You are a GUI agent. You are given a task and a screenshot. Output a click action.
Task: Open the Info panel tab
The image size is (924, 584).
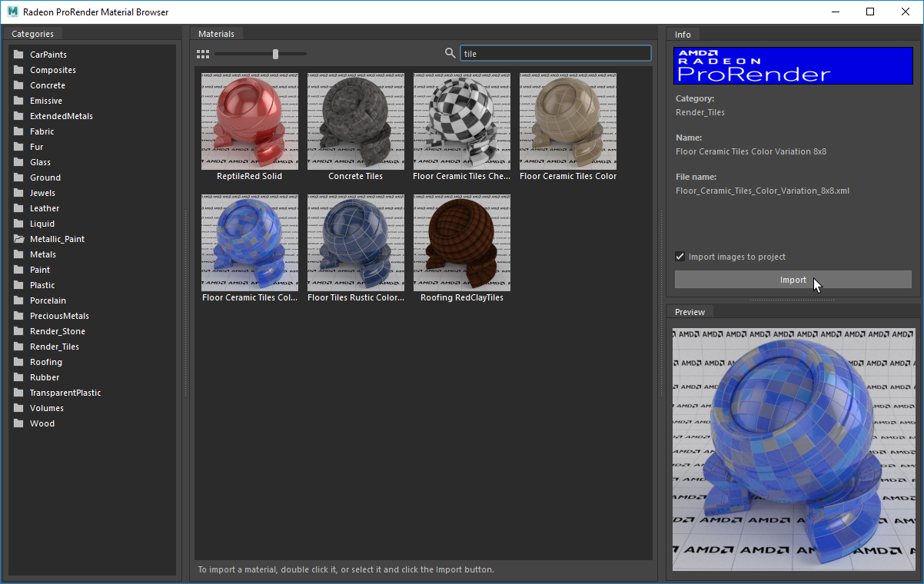(683, 35)
